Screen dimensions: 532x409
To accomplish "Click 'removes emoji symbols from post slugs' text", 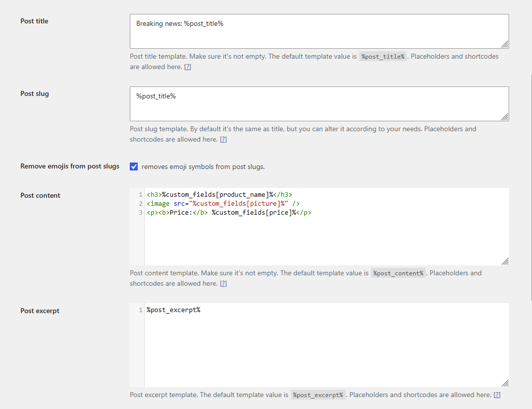I will 203,167.
